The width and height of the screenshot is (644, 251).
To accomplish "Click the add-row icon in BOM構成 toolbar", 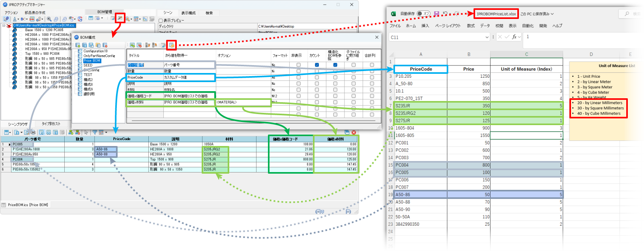I will pos(132,45).
